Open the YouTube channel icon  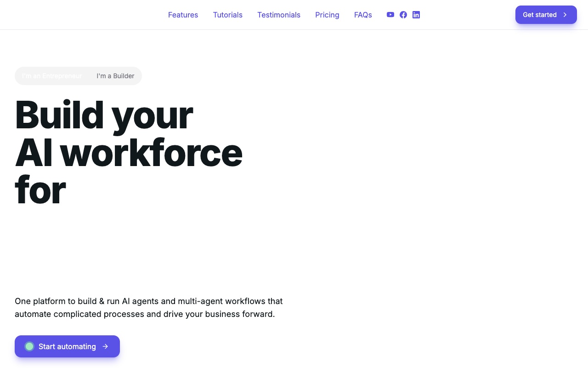click(390, 15)
